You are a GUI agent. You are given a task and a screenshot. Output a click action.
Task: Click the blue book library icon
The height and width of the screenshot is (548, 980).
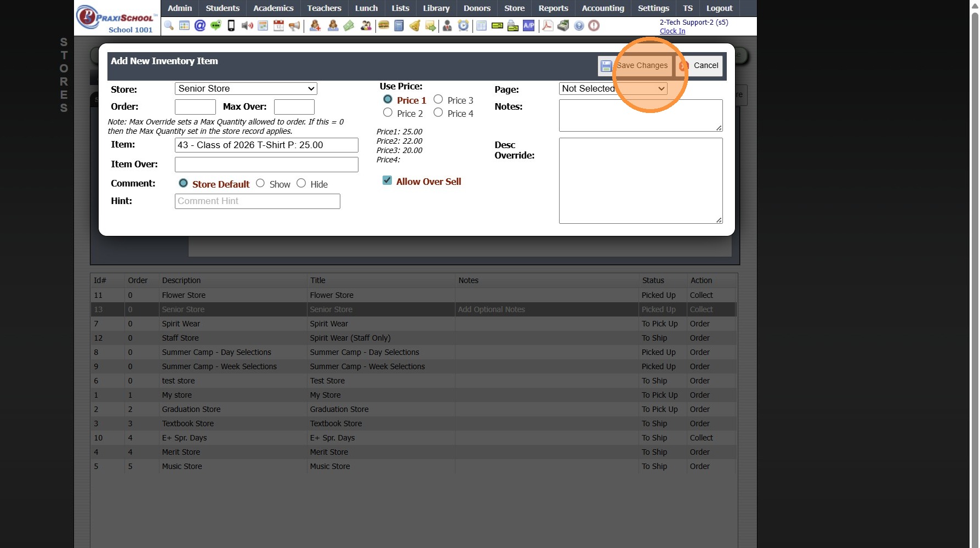click(x=399, y=26)
